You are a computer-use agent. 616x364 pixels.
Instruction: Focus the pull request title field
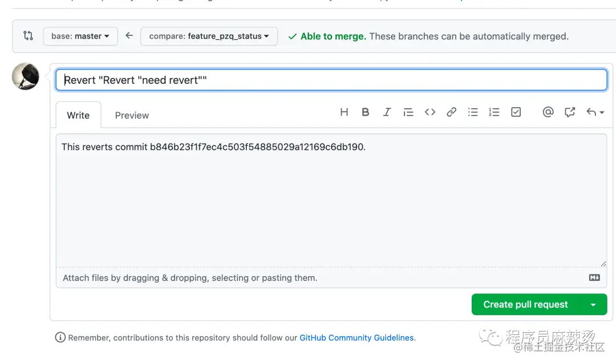(x=331, y=80)
